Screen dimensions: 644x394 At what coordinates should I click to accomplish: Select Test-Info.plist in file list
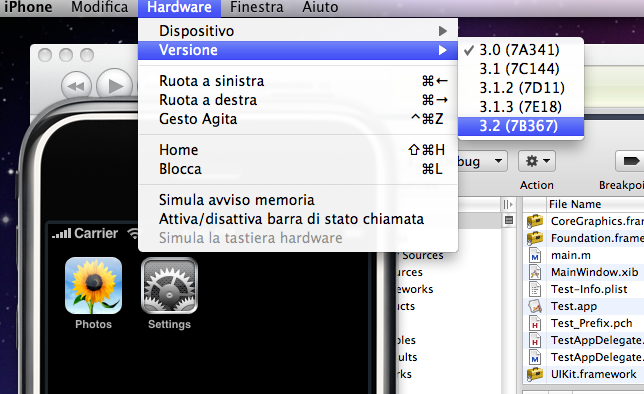pos(583,289)
